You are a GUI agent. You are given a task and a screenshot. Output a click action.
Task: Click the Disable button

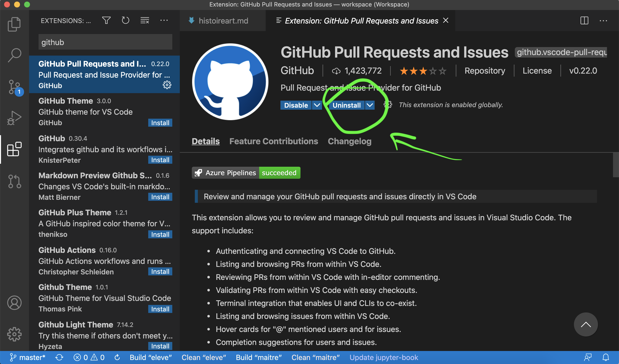(296, 105)
